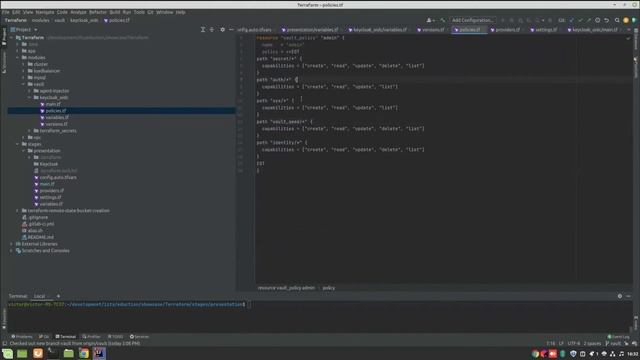Click the Git push arrow icon
The width and height of the screenshot is (640, 360).
pos(589,20)
